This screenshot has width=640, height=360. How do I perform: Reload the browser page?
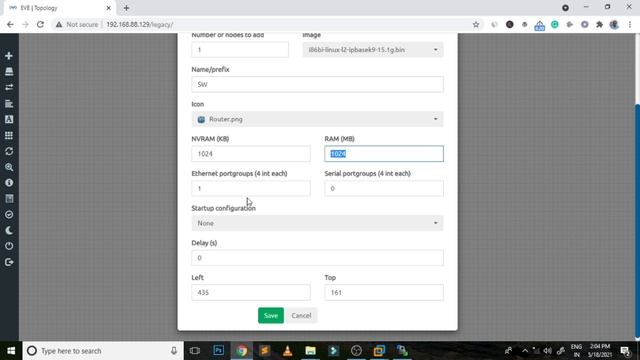[x=40, y=24]
